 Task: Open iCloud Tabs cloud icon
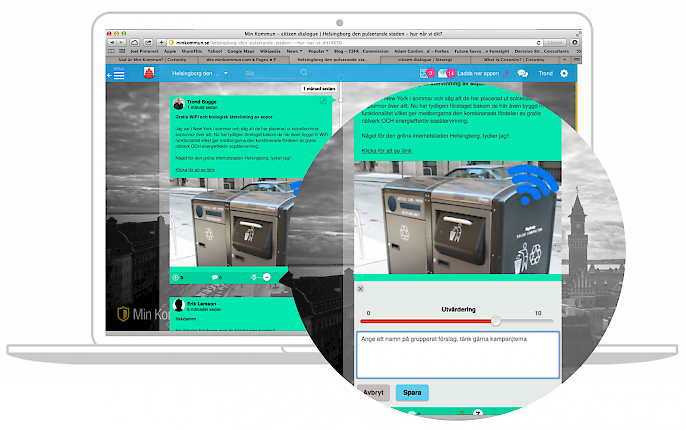click(135, 42)
